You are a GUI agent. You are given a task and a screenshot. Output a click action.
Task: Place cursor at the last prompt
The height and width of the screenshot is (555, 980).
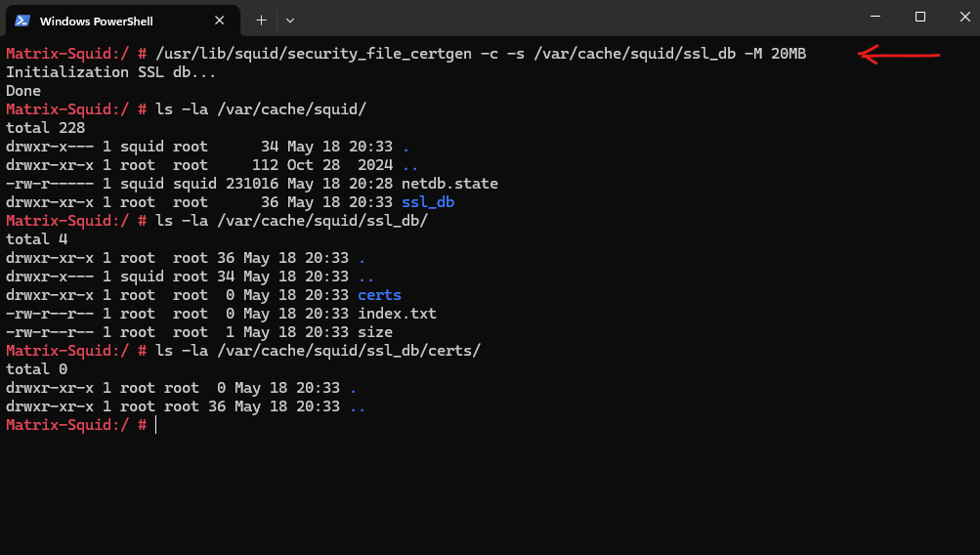coord(155,425)
